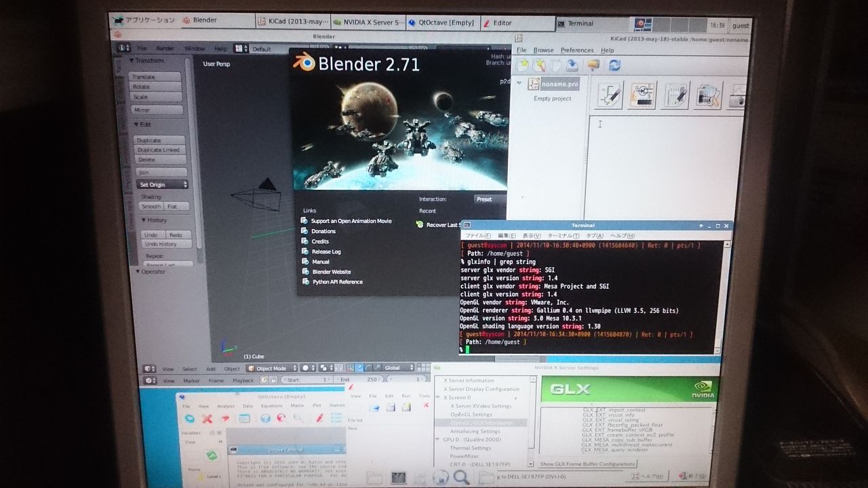
Task: Click the globe icon in QtOctave toolbar
Action: 265,419
